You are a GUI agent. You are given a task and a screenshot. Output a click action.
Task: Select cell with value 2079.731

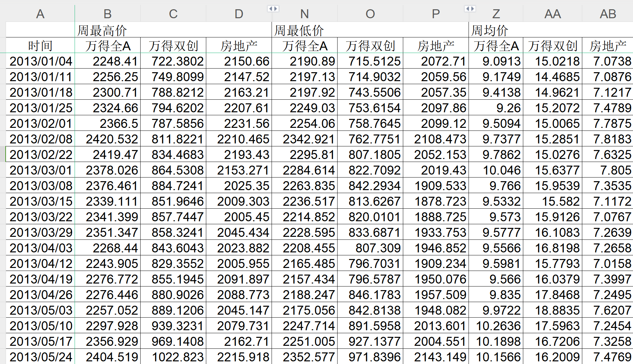(x=239, y=326)
